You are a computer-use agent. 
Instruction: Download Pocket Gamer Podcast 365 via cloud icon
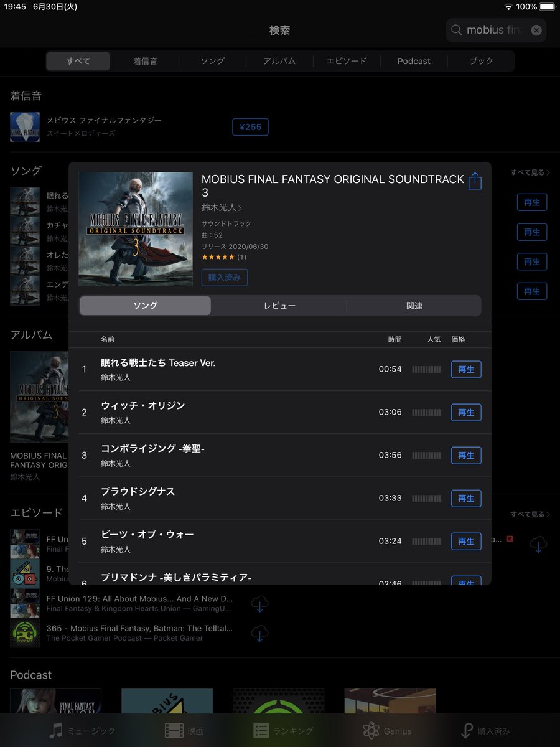[x=260, y=633]
